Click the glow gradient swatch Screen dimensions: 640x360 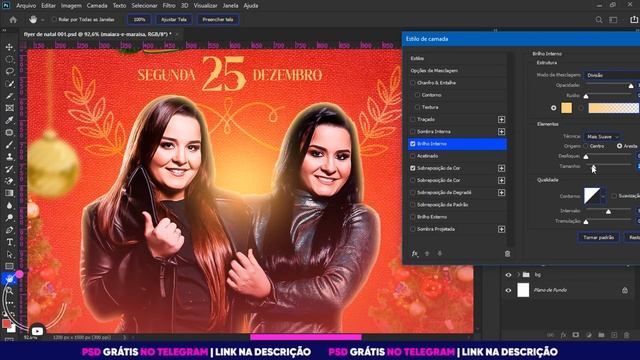613,108
